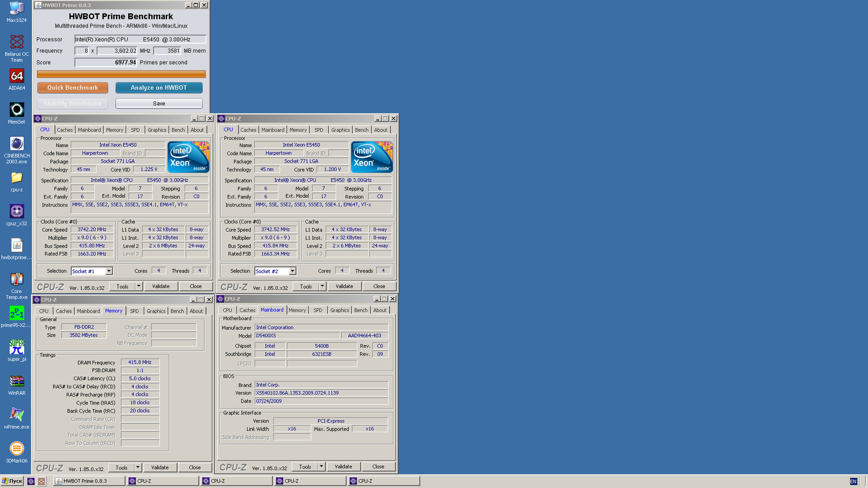Viewport: 868px width, 488px height.
Task: Click the CPU-Z quick launch icon in taskbar
Action: [x=31, y=481]
